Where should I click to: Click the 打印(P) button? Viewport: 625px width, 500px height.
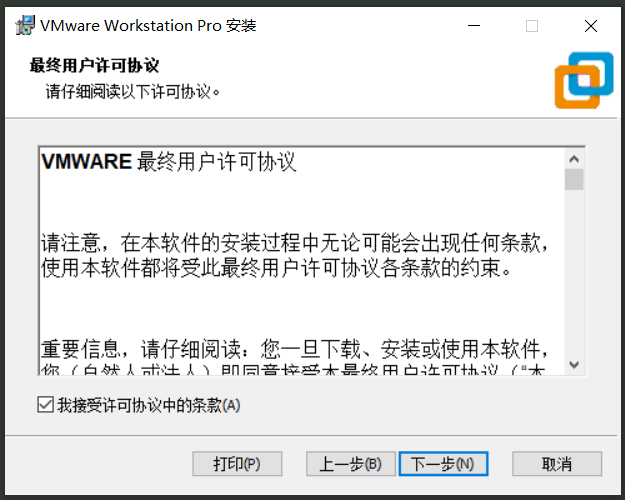237,464
